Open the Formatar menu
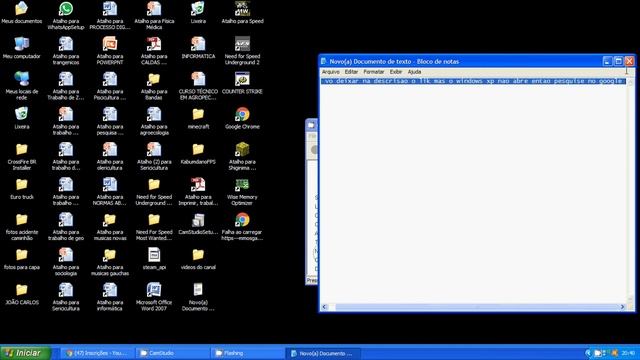Image resolution: width=640 pixels, height=360 pixels. coord(373,72)
